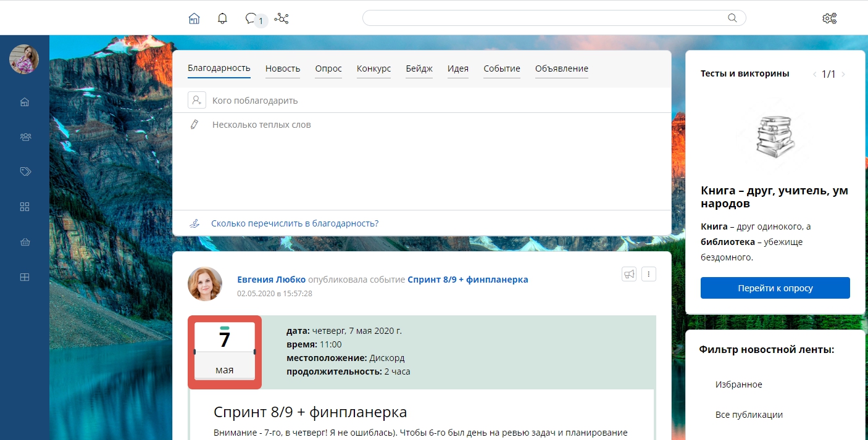Viewport: 868px width, 440px height.
Task: Click the calendar date 7 мая tile
Action: 225,352
